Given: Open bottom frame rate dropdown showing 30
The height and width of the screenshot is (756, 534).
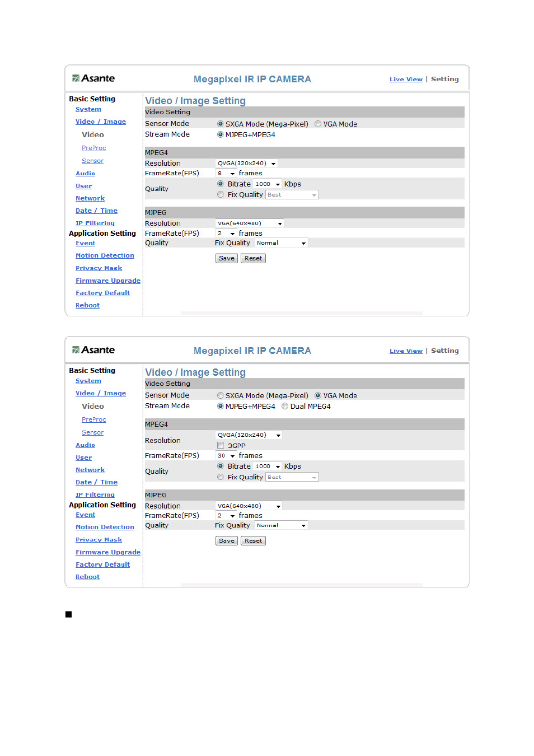Looking at the screenshot, I should coord(226,456).
